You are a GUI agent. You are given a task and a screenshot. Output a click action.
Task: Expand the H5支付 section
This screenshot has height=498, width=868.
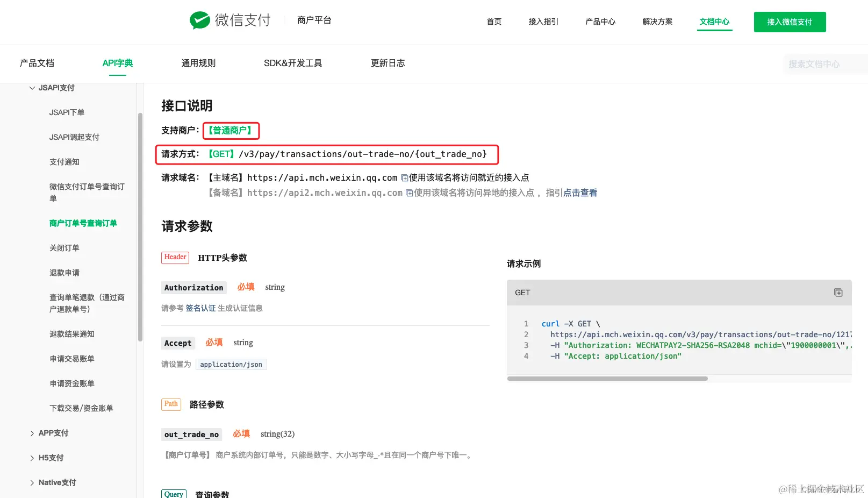click(48, 457)
